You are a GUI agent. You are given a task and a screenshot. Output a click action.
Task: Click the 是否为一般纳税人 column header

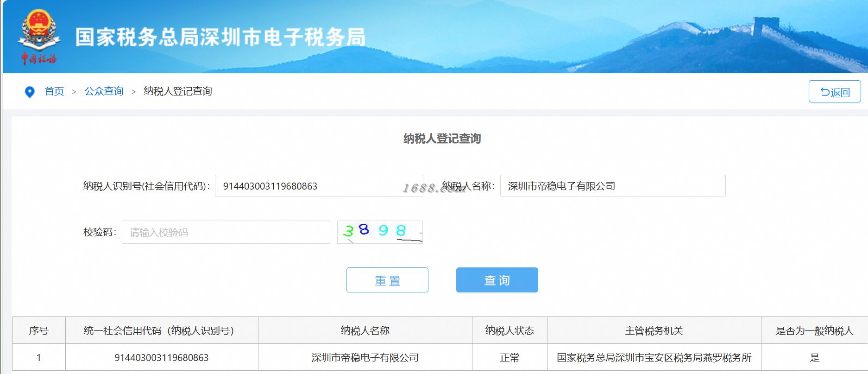tap(814, 330)
